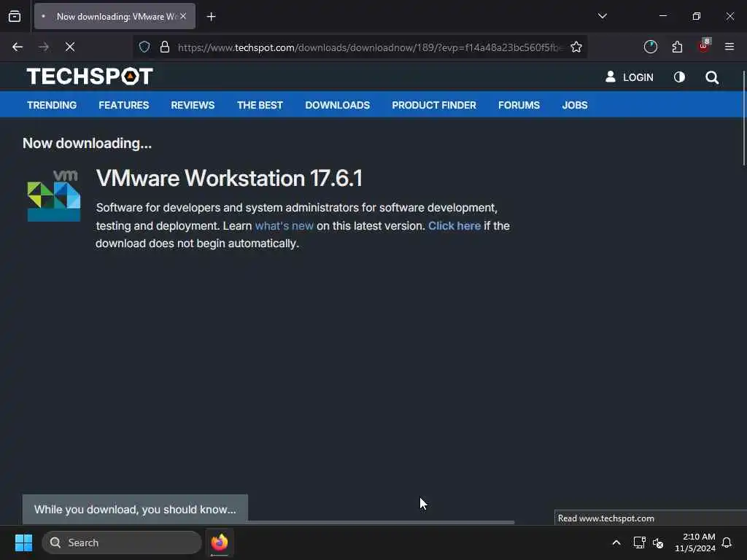Click the LOGIN link
Viewport: 747px width, 560px height.
click(x=638, y=77)
